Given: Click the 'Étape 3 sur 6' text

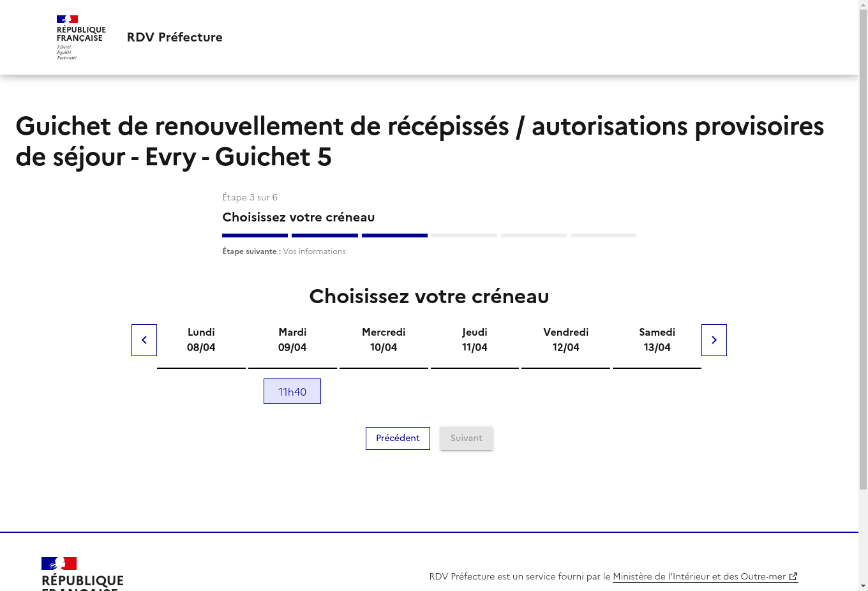Looking at the screenshot, I should pos(250,197).
